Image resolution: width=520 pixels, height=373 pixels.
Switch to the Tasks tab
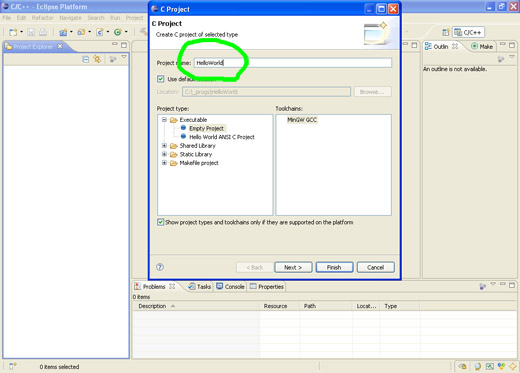(200, 287)
